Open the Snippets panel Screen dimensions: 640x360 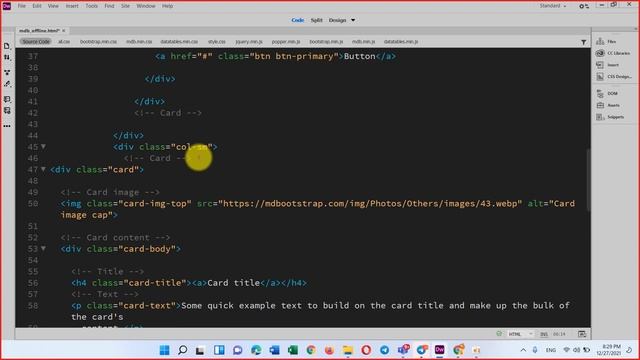(610, 117)
